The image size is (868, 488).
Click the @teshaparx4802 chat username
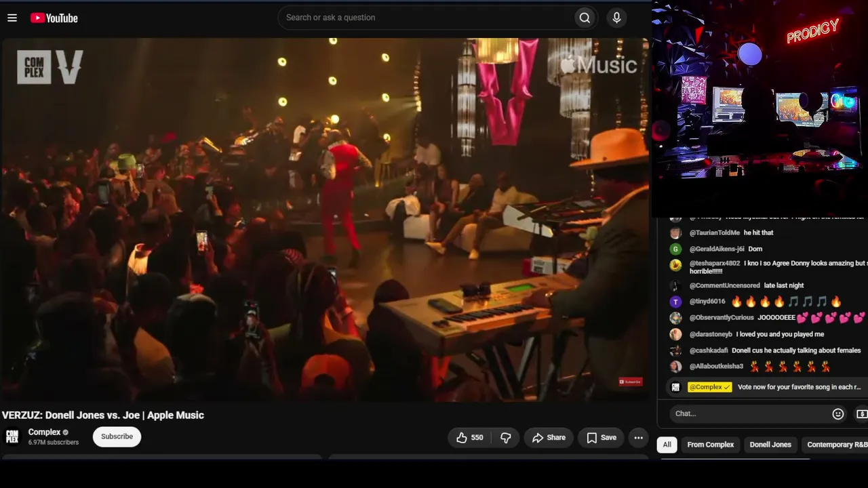(715, 263)
